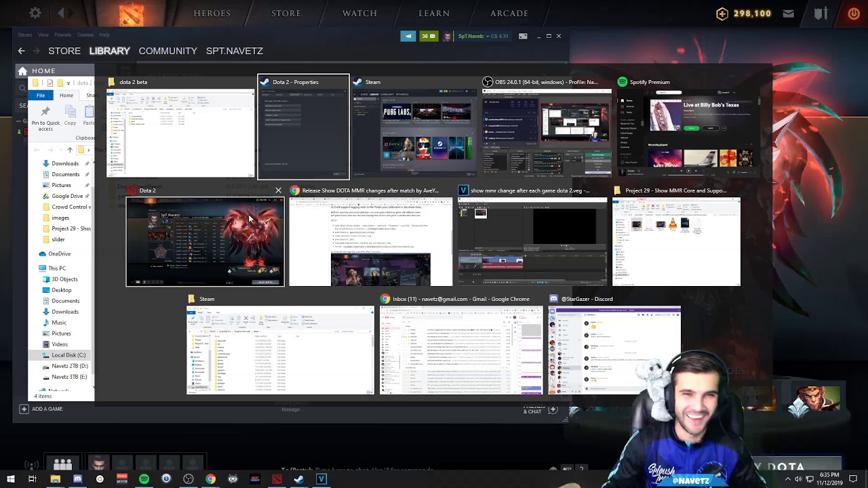Click the Dota 2 back arrow beside the gear

(61, 13)
